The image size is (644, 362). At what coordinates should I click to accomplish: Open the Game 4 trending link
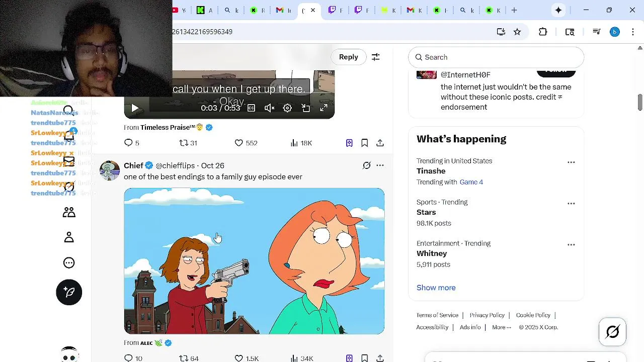[471, 182]
